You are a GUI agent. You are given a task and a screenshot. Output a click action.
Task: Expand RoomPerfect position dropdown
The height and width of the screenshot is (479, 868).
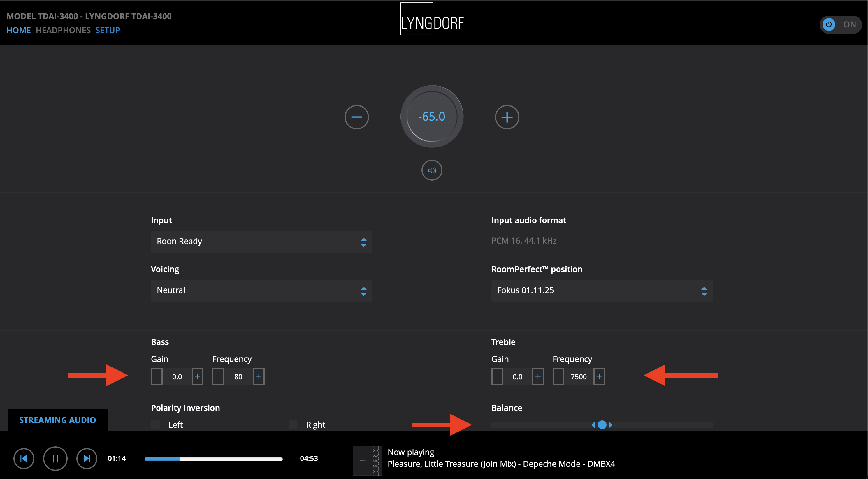(602, 291)
